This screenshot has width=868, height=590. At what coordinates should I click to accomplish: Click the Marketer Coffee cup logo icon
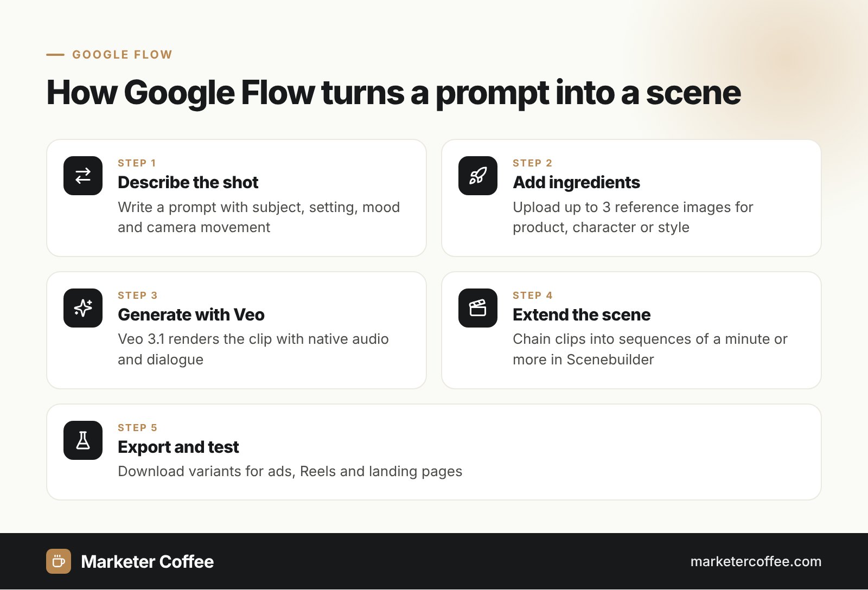59,561
